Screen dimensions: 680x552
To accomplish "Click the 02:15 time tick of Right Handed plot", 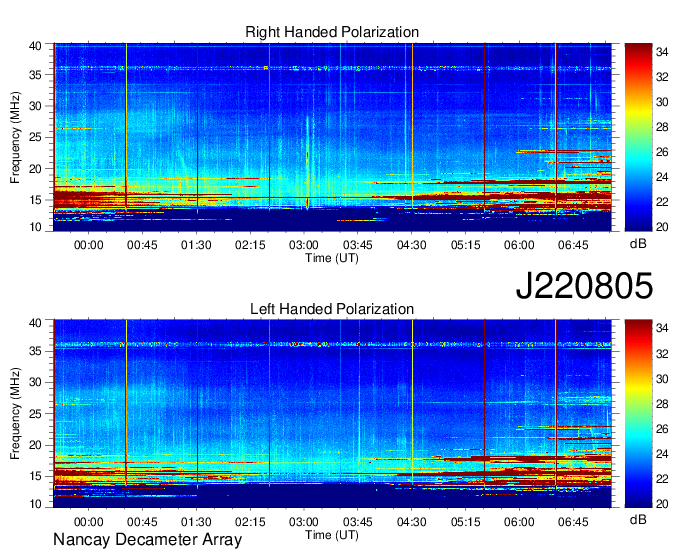I will (250, 245).
